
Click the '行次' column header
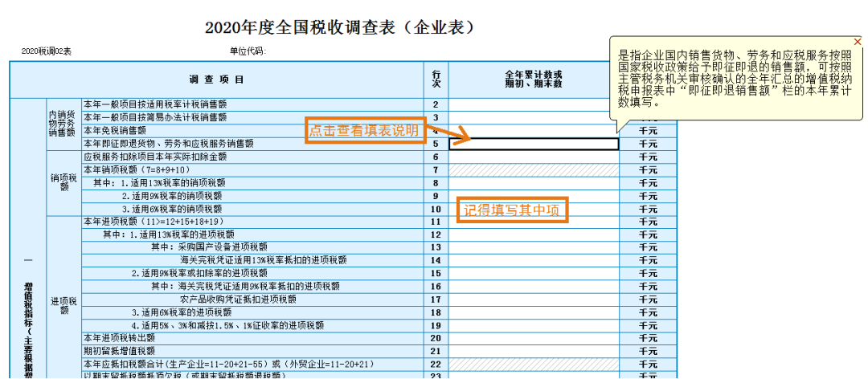pyautogui.click(x=436, y=79)
